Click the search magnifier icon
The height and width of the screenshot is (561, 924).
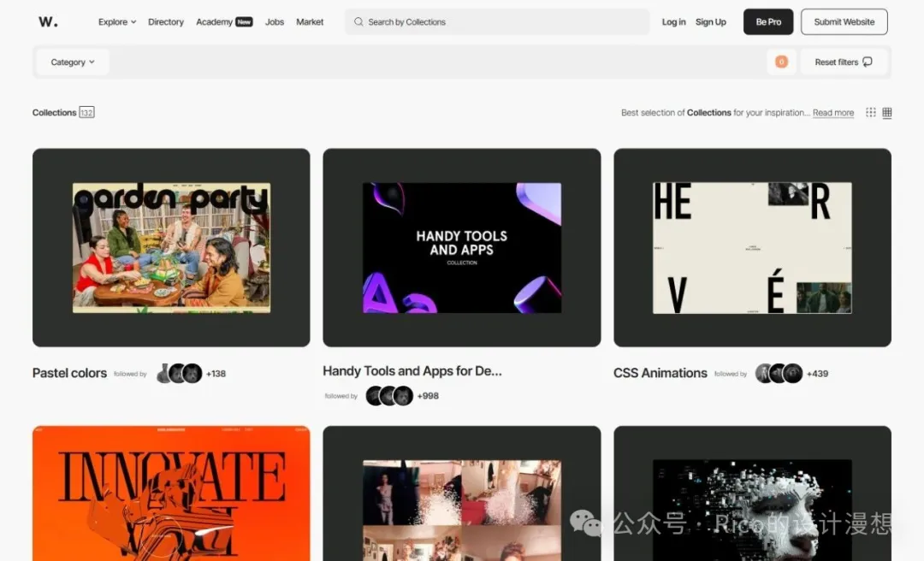pyautogui.click(x=358, y=22)
